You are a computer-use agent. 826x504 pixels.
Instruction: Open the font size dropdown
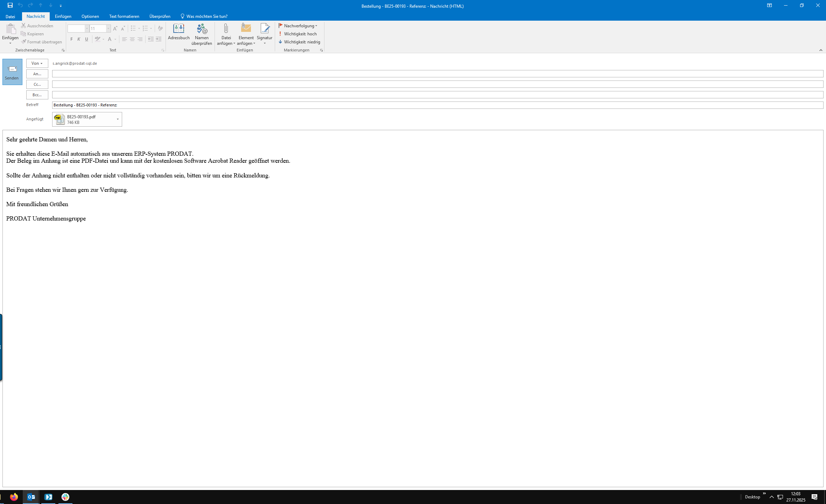(x=108, y=29)
